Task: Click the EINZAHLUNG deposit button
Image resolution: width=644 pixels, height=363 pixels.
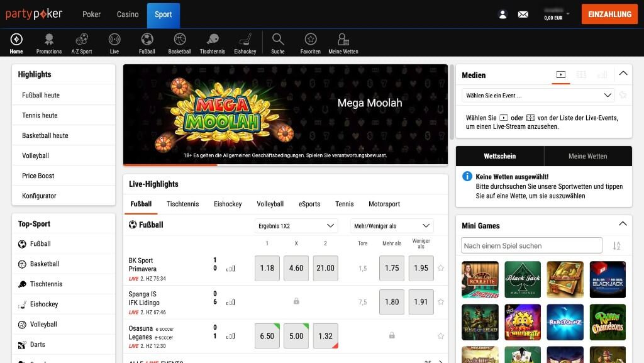Action: click(609, 14)
